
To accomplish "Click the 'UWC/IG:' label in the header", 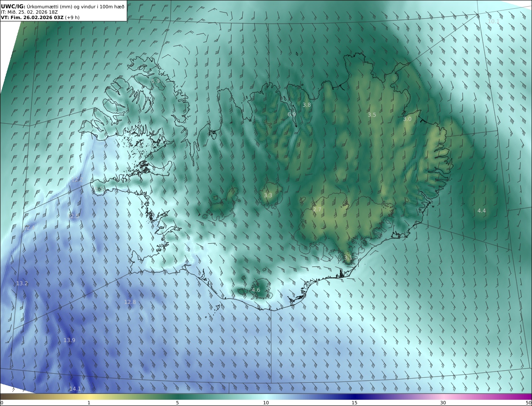I will tap(13, 6).
